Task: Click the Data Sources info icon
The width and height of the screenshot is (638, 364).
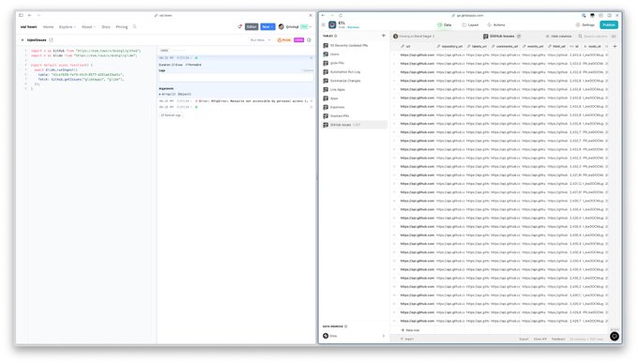Action: pyautogui.click(x=346, y=326)
